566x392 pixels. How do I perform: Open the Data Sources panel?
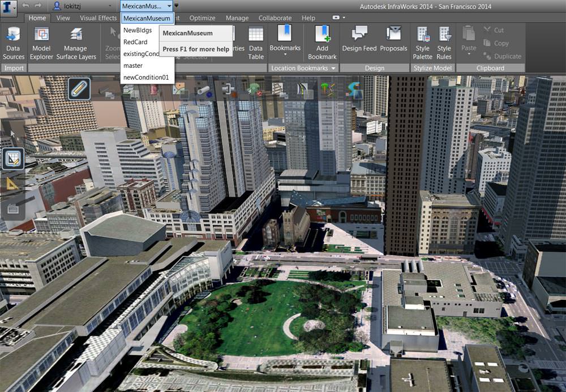pos(14,44)
